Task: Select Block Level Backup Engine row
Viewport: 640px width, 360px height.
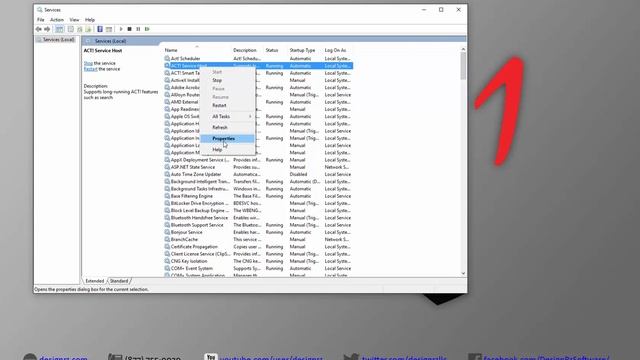Action: 258,211
